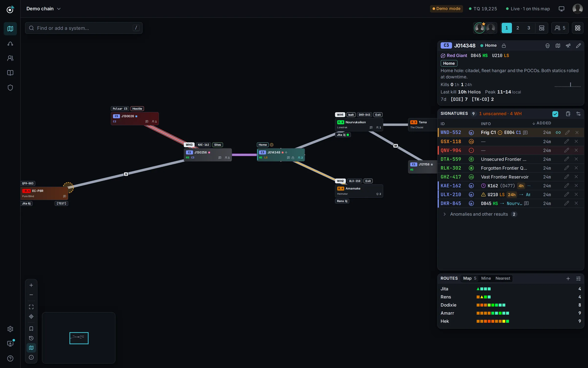Open the shield sidebar icon

(x=10, y=88)
